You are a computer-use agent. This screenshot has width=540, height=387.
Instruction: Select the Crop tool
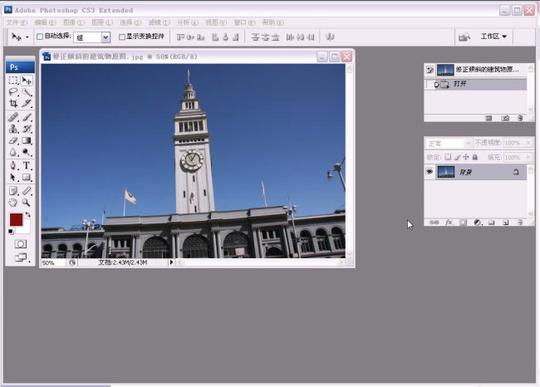pyautogui.click(x=13, y=103)
